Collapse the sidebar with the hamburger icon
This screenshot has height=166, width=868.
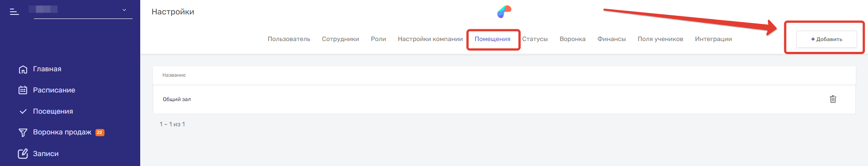pyautogui.click(x=14, y=12)
